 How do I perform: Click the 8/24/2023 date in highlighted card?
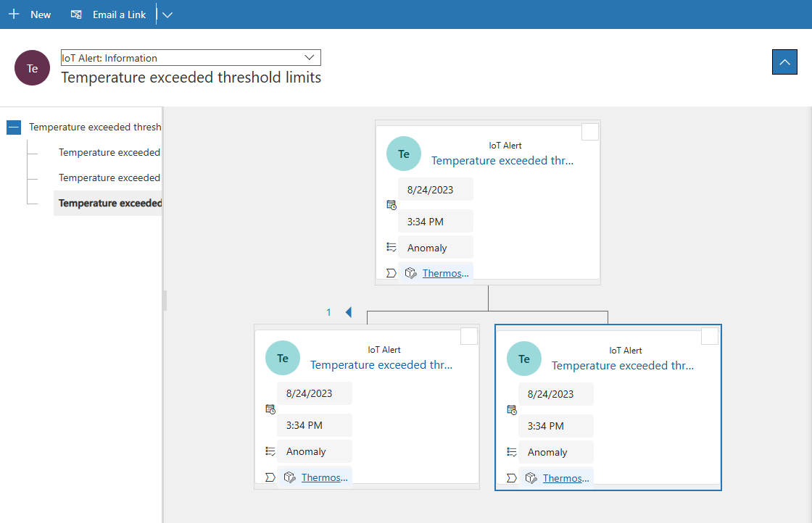(555, 394)
